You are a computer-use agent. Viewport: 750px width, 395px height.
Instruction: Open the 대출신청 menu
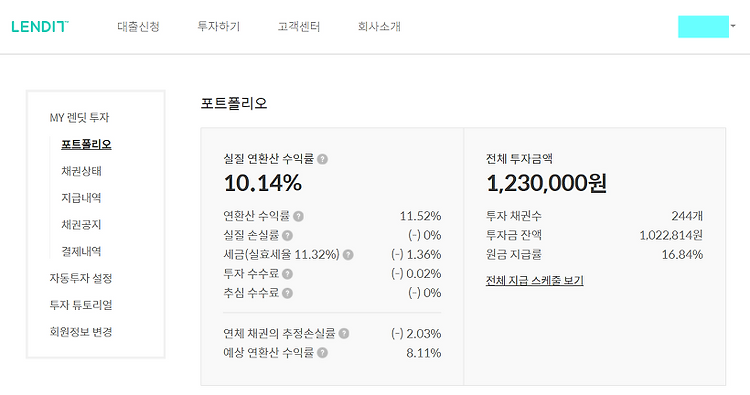tap(138, 26)
